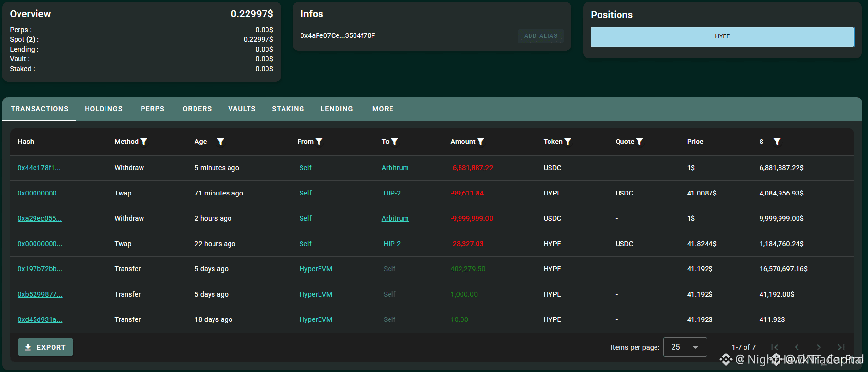Click amount 402,279.50
The image size is (868, 372).
click(x=468, y=269)
